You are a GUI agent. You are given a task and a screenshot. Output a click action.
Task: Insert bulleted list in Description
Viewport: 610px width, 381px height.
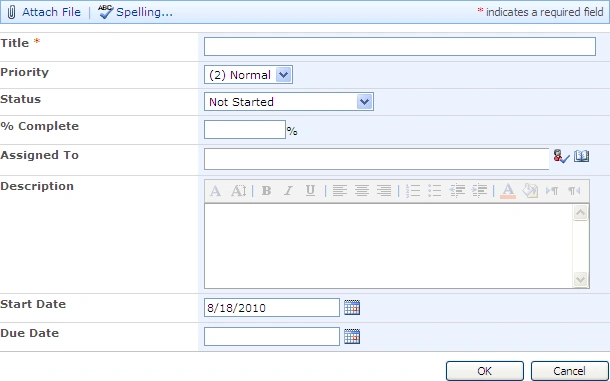[435, 191]
